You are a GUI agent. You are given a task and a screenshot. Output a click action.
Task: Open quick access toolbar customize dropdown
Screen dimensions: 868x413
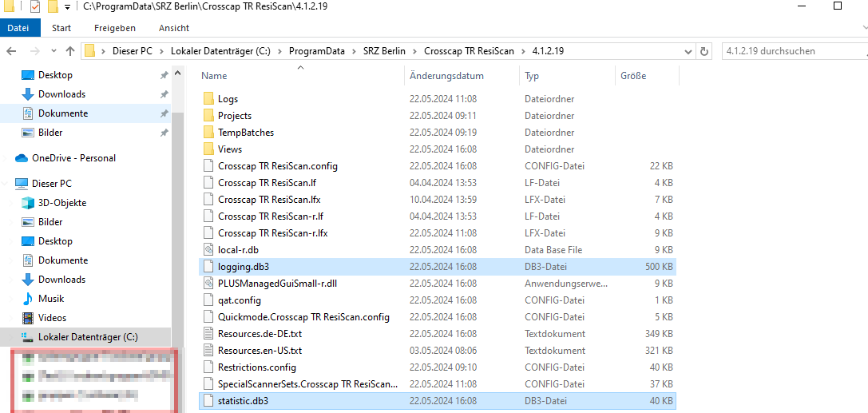pos(67,8)
